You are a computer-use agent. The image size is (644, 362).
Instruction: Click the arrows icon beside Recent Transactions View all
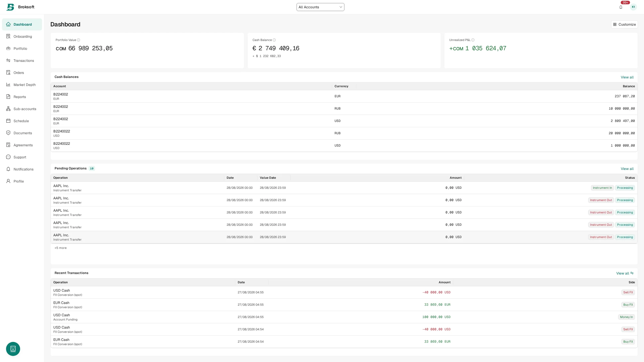click(632, 273)
